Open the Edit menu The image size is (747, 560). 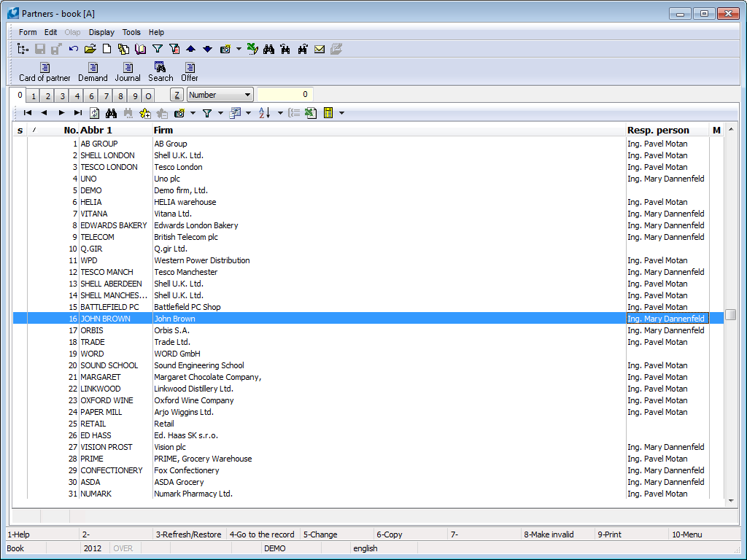(x=50, y=32)
